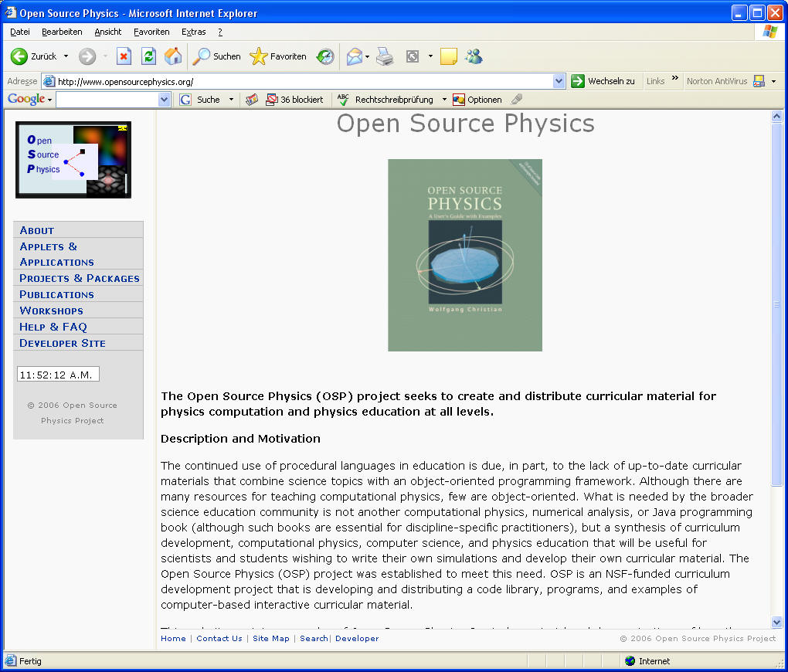
Task: Open the Messenger icon in toolbar
Action: pos(474,56)
